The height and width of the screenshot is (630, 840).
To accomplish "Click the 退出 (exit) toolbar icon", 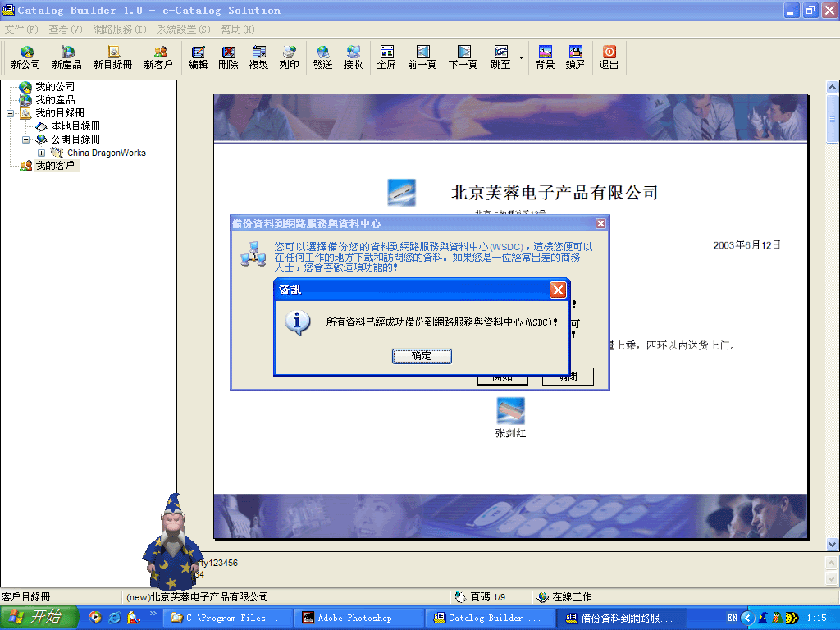I will [609, 57].
